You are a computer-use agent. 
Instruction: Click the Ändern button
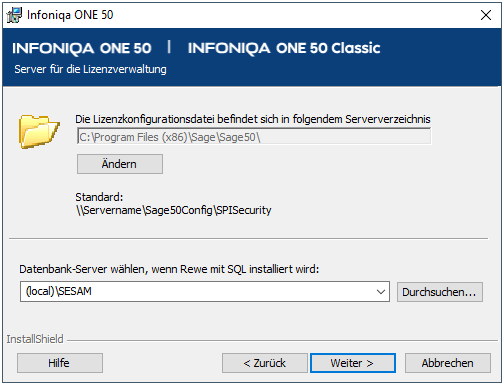pyautogui.click(x=120, y=164)
